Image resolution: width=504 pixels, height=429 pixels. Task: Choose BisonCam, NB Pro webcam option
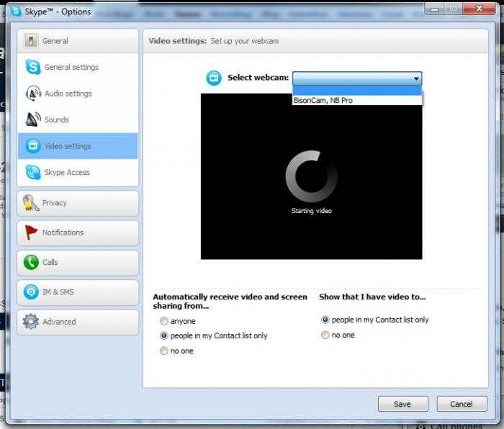[357, 101]
